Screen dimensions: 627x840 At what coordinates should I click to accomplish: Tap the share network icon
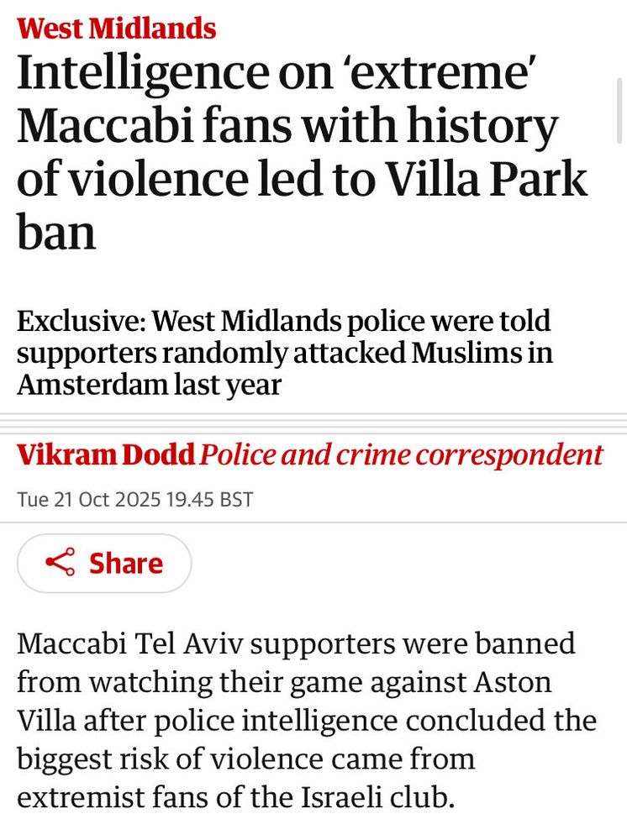pos(60,563)
